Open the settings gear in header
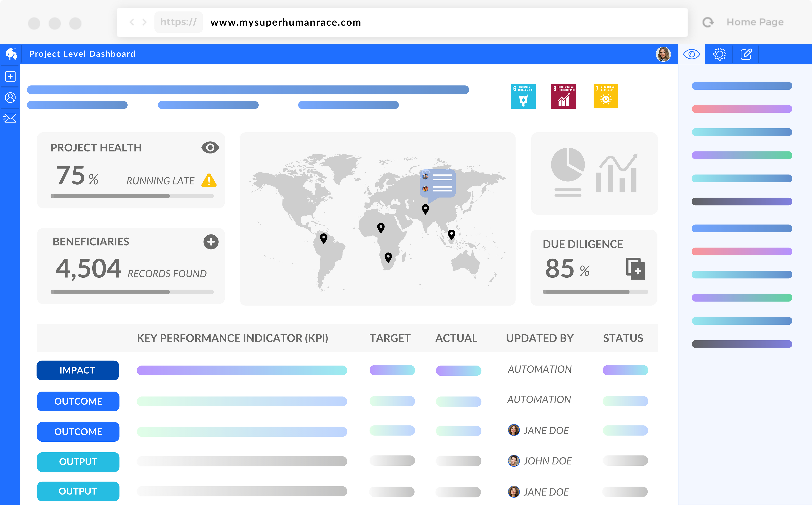Screen dimensions: 812x505 click(x=719, y=54)
